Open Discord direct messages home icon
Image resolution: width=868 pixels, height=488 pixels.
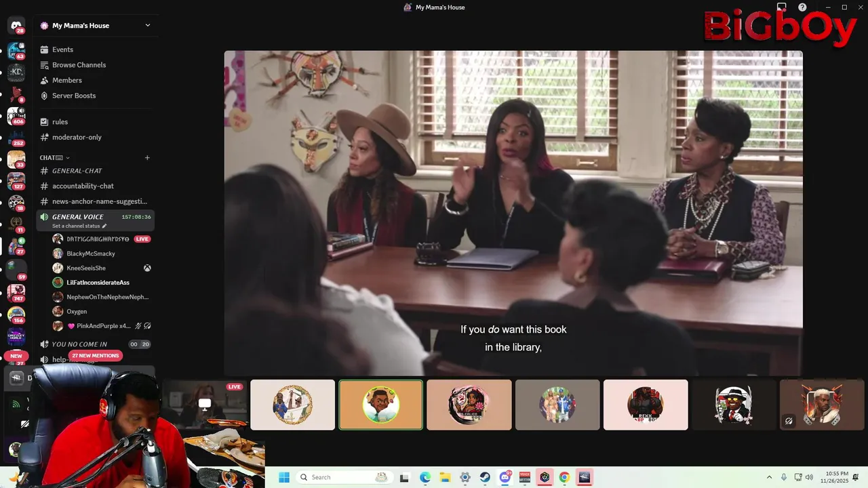(16, 26)
